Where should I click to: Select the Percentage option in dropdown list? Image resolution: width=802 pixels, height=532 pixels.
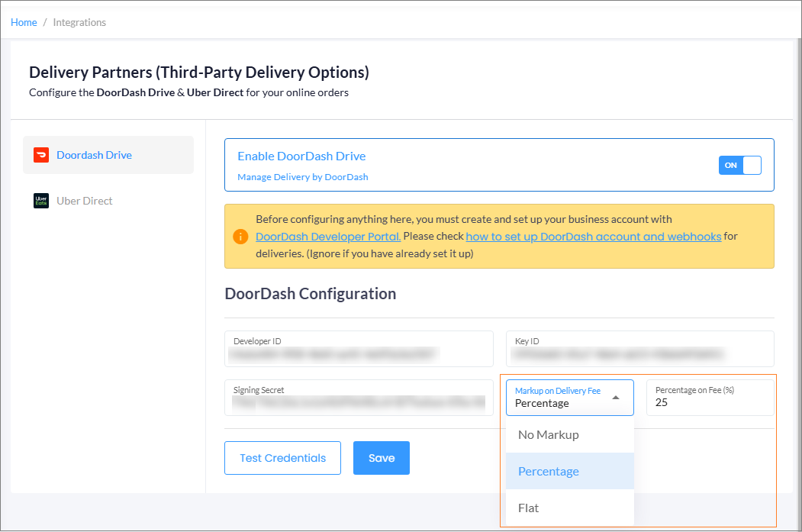(570, 471)
